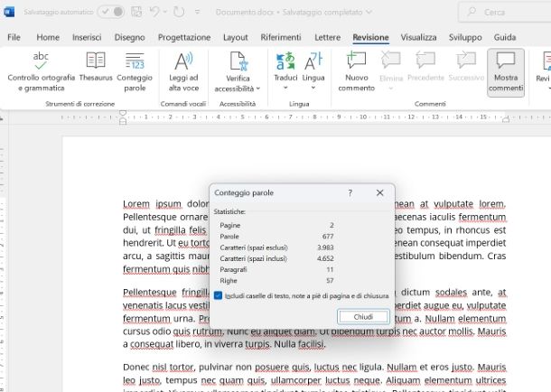551x392 pixels.
Task: Open the Riferimenti tab
Action: pyautogui.click(x=281, y=37)
